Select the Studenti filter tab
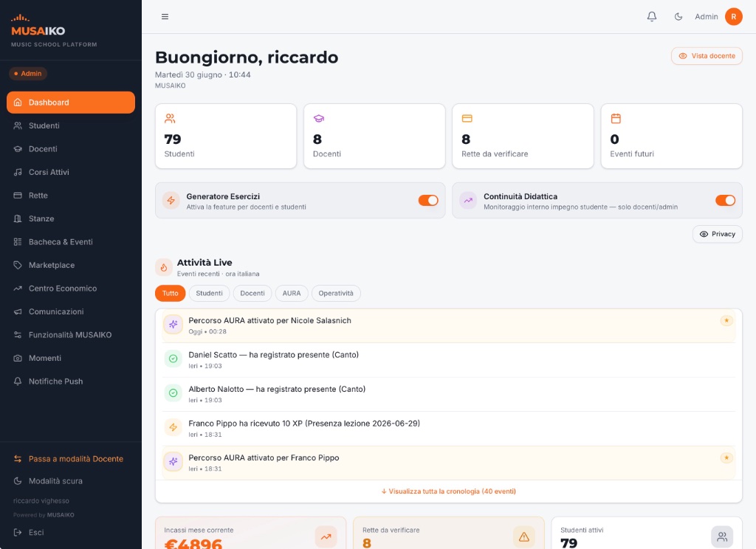 209,294
